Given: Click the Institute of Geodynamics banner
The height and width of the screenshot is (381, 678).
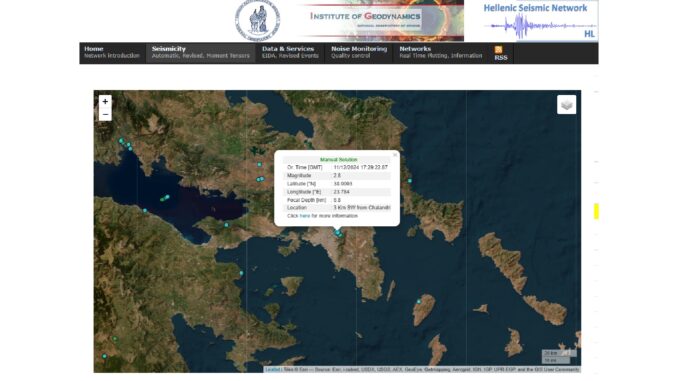Looking at the screenshot, I should coord(381,21).
